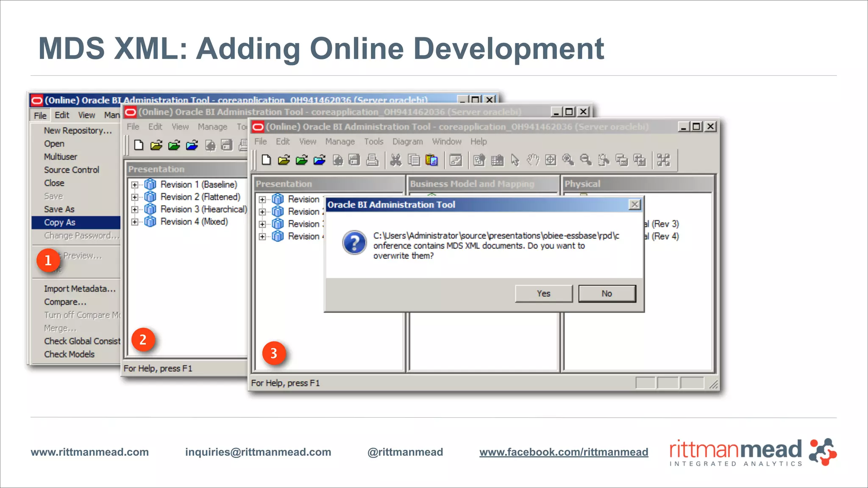This screenshot has width=868, height=488.
Task: Select the hand pan tool
Action: tap(533, 160)
